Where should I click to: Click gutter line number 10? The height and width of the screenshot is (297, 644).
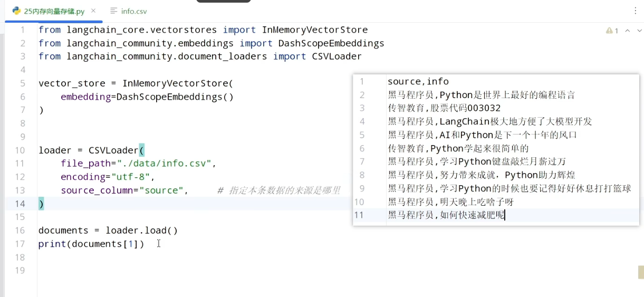20,150
